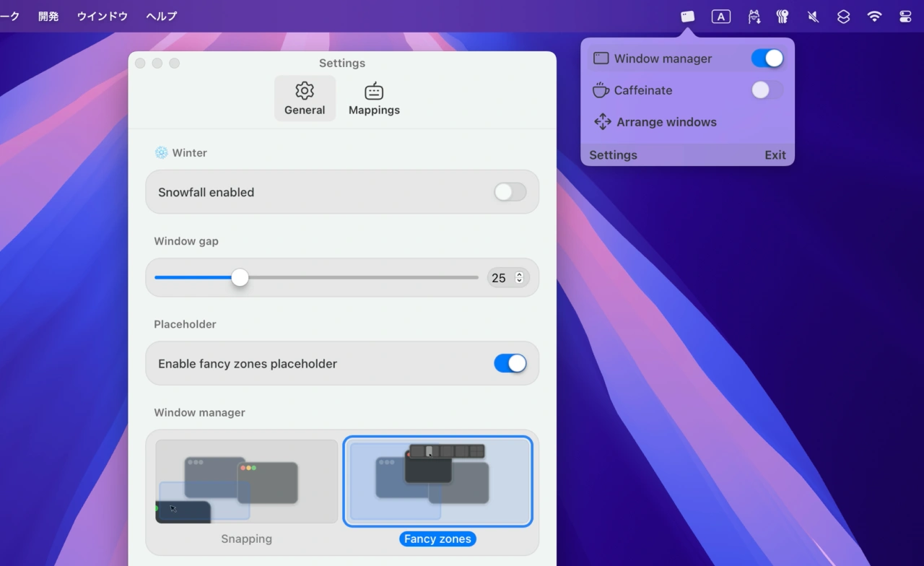Select the General settings tab
The image size is (924, 566).
click(x=305, y=99)
